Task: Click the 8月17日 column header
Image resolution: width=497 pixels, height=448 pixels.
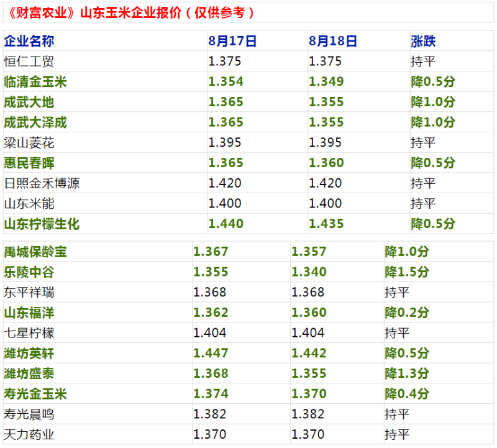Action: tap(233, 42)
